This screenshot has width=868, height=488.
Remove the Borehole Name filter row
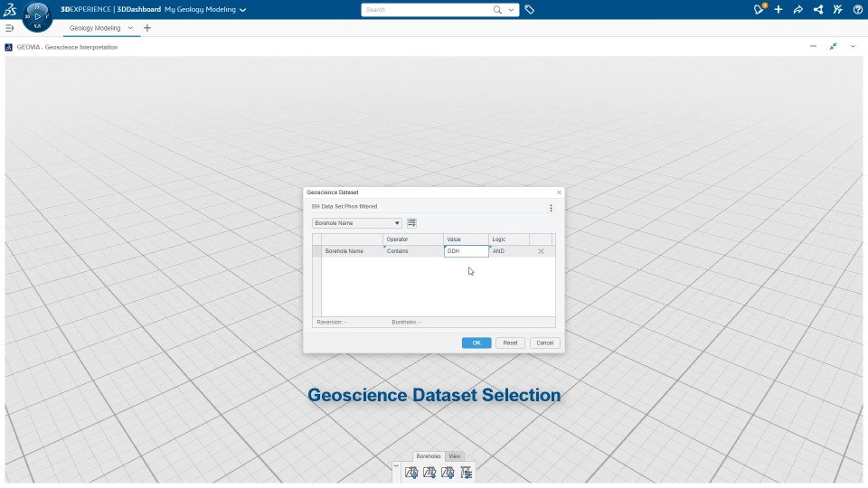click(x=541, y=251)
